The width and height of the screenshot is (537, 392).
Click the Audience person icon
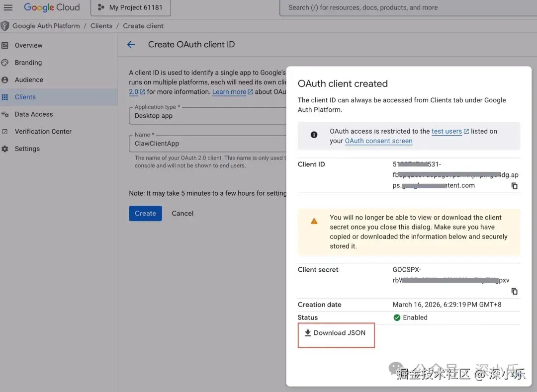click(5, 79)
